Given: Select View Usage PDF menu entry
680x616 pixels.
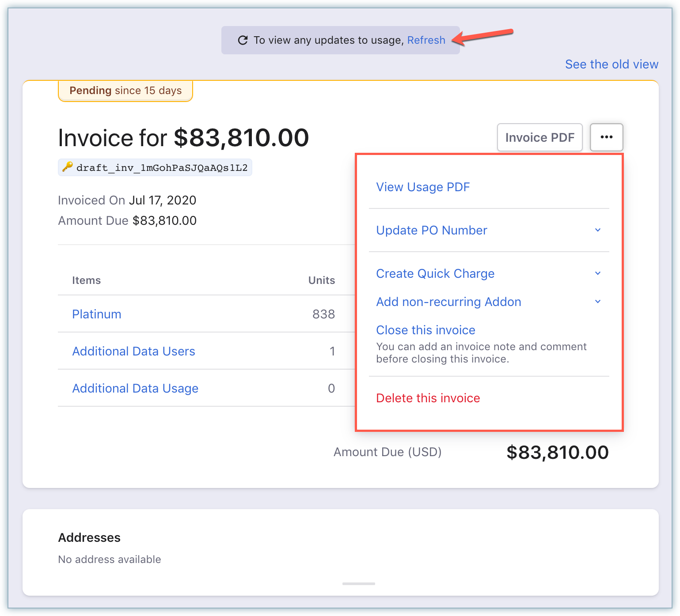Looking at the screenshot, I should coord(422,187).
